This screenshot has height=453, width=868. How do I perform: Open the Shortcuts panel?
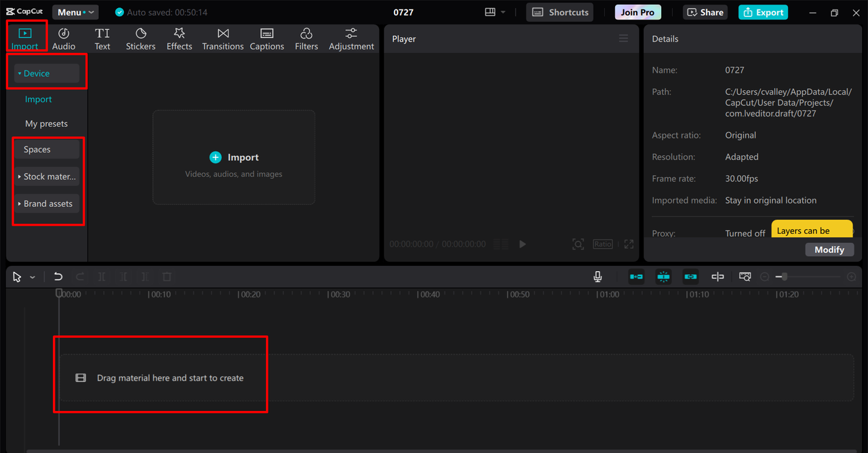[x=560, y=12]
